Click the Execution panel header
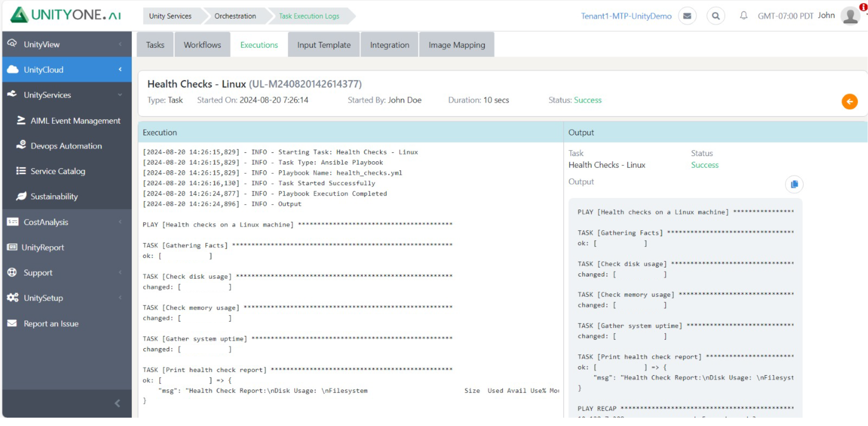 tap(351, 132)
